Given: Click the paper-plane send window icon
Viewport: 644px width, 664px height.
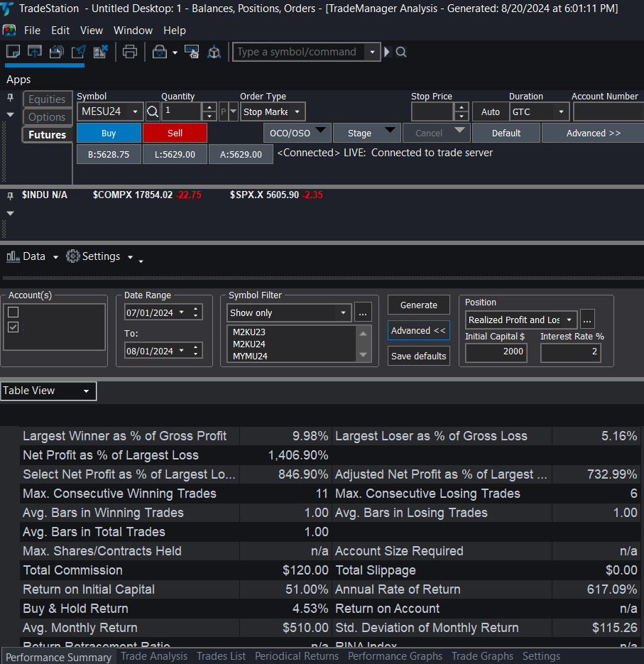Looking at the screenshot, I should 78,52.
